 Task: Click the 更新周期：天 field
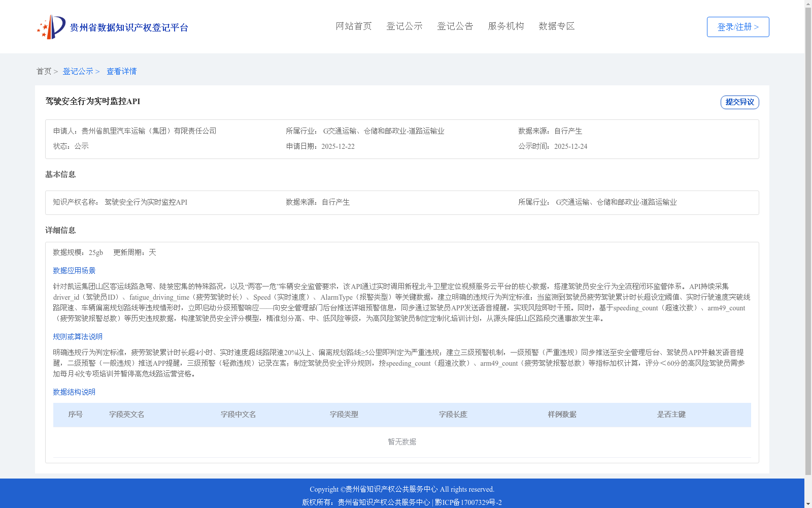[134, 252]
